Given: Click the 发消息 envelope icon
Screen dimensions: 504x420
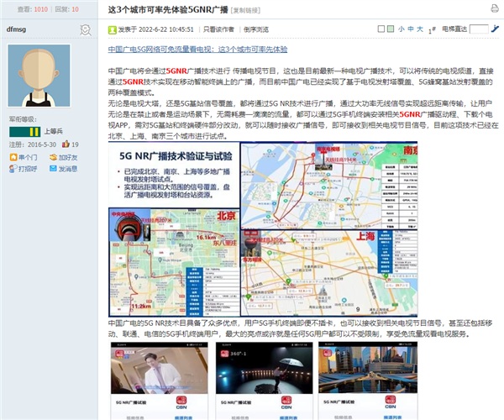Looking at the screenshot, I should pyautogui.click(x=53, y=169).
